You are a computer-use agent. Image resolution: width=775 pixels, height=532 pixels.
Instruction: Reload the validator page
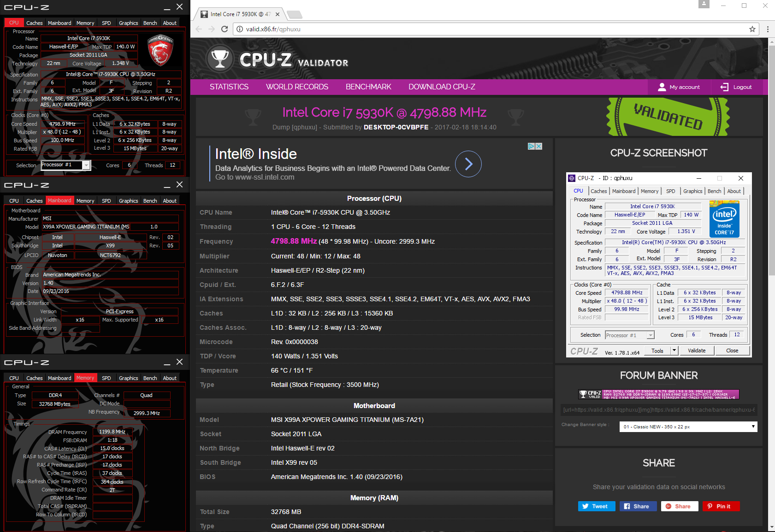[225, 29]
